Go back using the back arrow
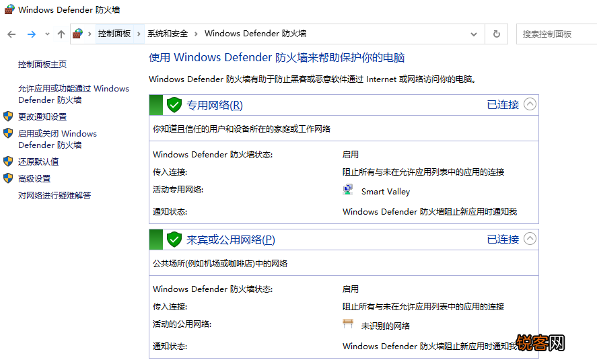The image size is (597, 364). pyautogui.click(x=11, y=34)
